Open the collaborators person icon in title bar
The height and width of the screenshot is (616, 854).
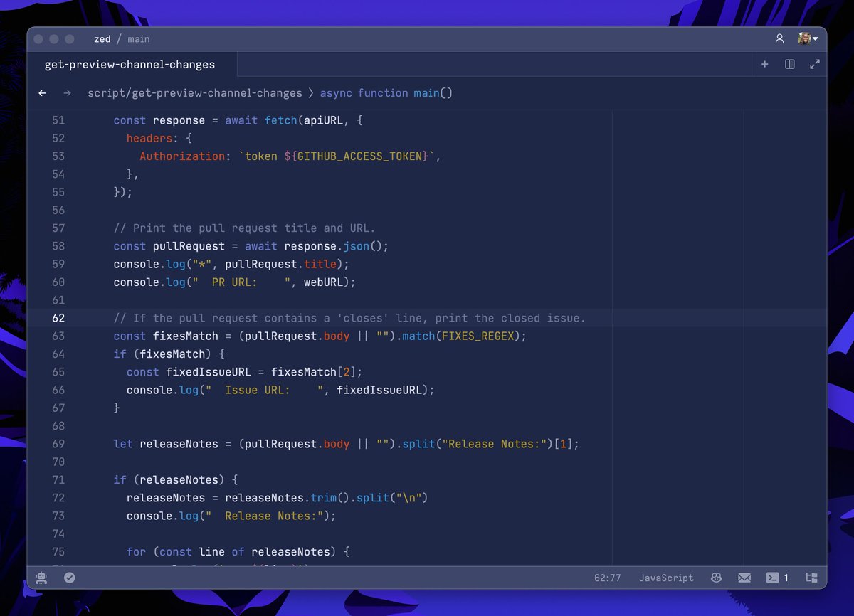coord(779,39)
